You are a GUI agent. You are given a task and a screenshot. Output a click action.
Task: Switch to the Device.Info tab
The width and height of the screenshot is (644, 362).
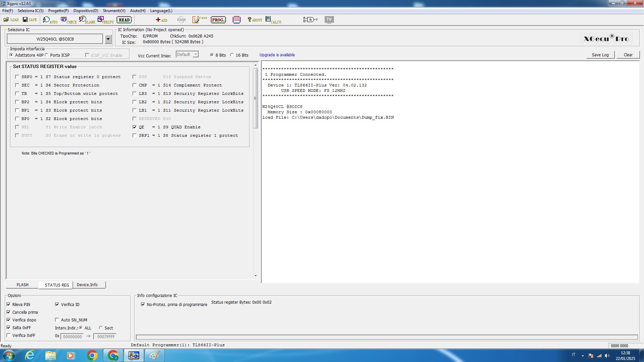click(x=87, y=285)
